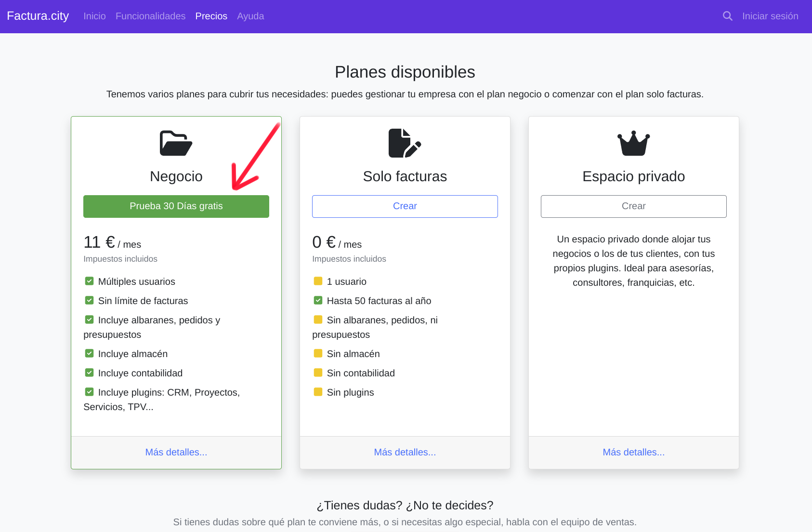Click the Múltiples usuarios text
Image resolution: width=812 pixels, height=532 pixels.
tap(137, 281)
